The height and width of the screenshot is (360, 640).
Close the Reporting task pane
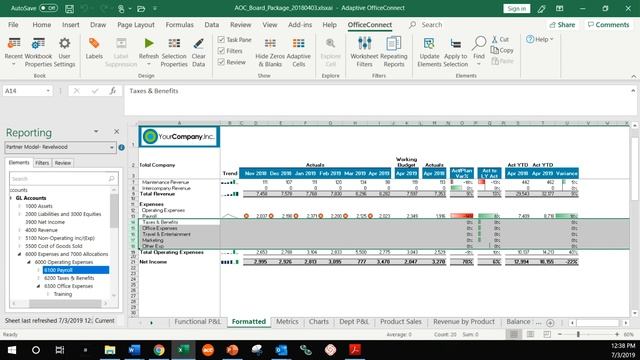point(117,131)
